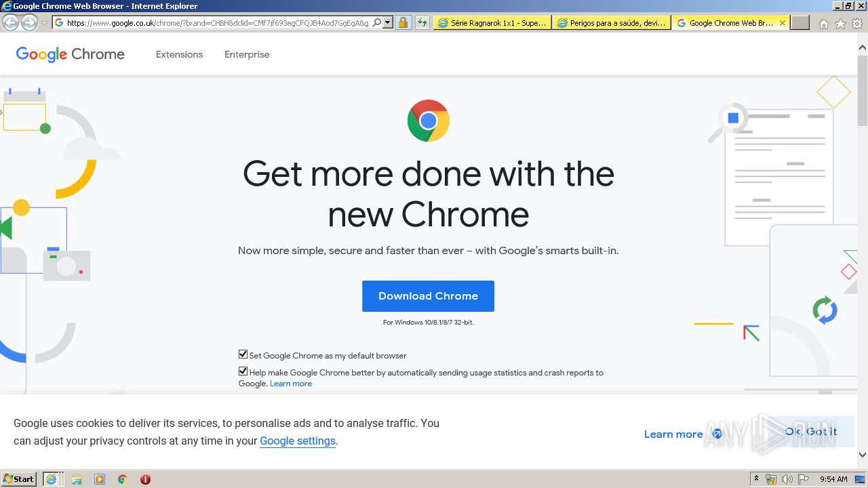Launch Chrome from the taskbar
Viewport: 868px width, 488px height.
(123, 479)
